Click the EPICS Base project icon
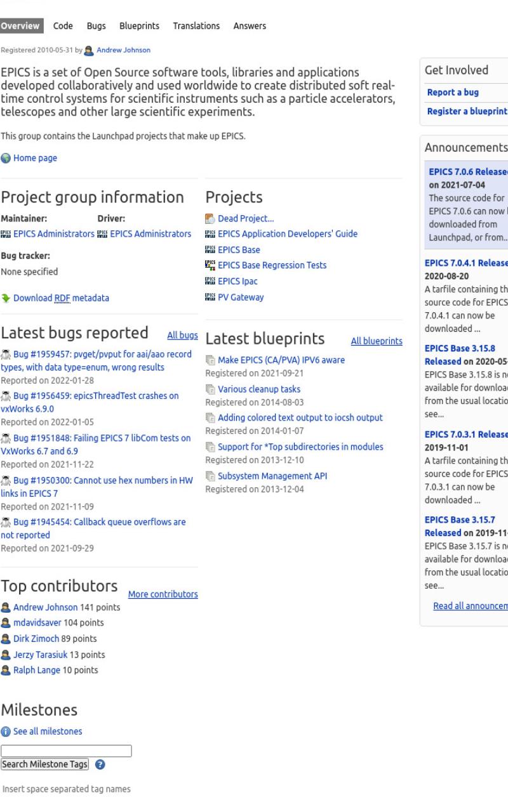The width and height of the screenshot is (508, 812). (210, 250)
